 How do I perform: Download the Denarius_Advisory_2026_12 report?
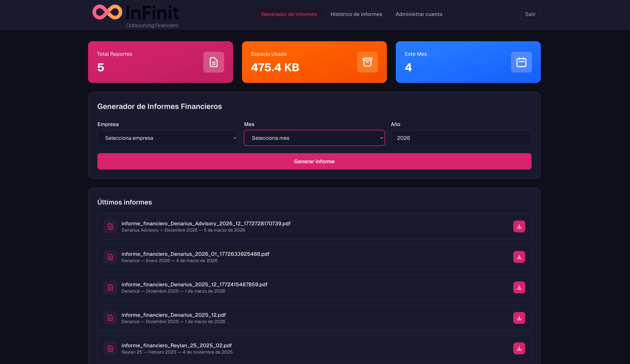(519, 226)
